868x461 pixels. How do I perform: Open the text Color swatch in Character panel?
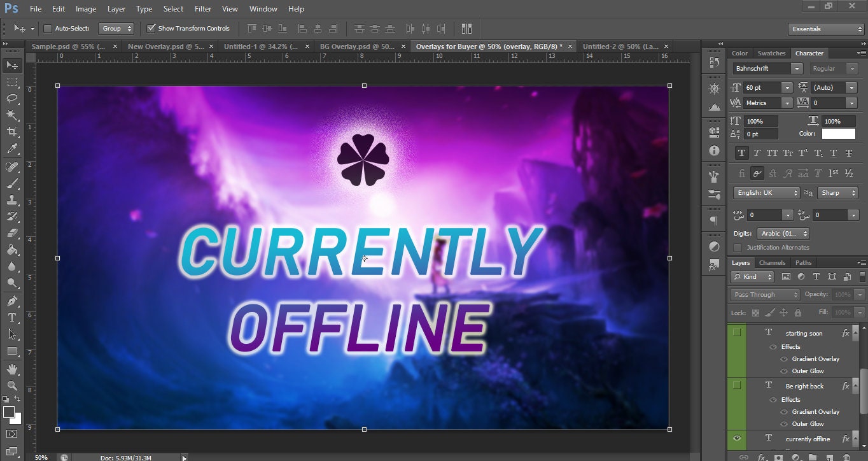838,134
